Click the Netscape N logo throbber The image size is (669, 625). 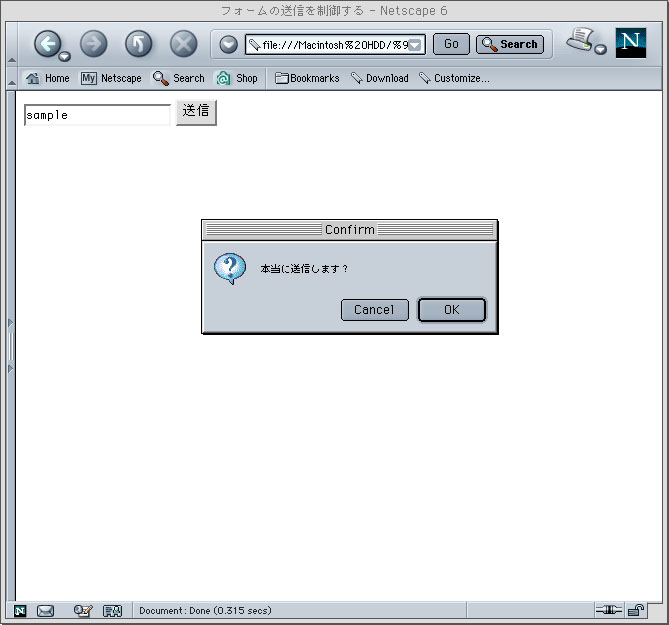pyautogui.click(x=631, y=43)
